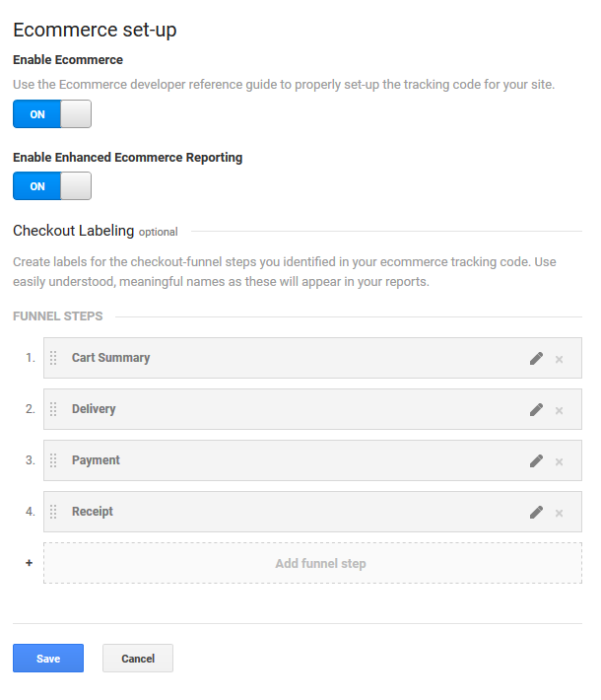Edit the Receipt funnel step label
This screenshot has height=700, width=601.
536,512
